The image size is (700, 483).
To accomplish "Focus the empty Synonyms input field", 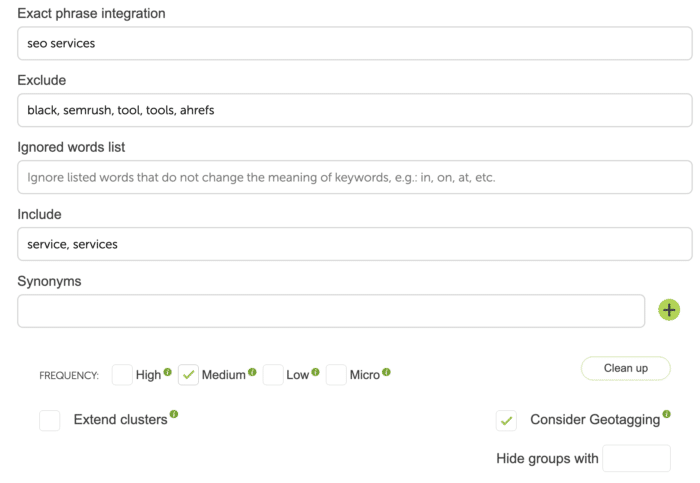I will tap(331, 311).
